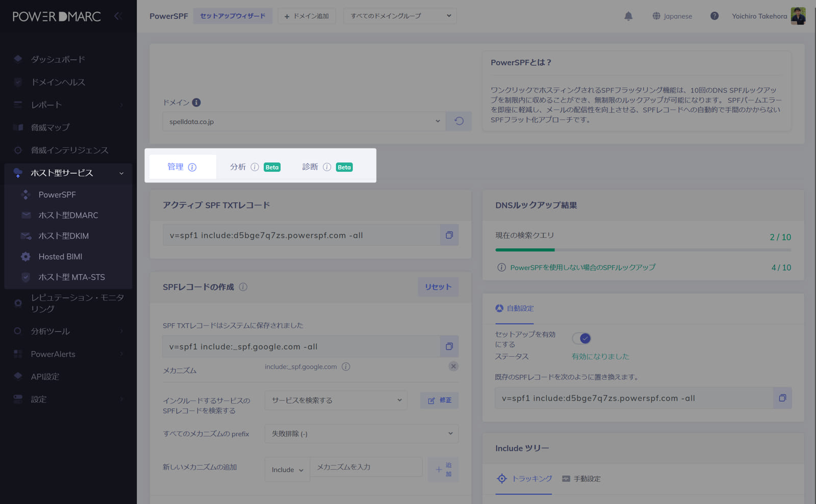
Task: Remove the include:_spf.google.com mechanism
Action: (453, 366)
